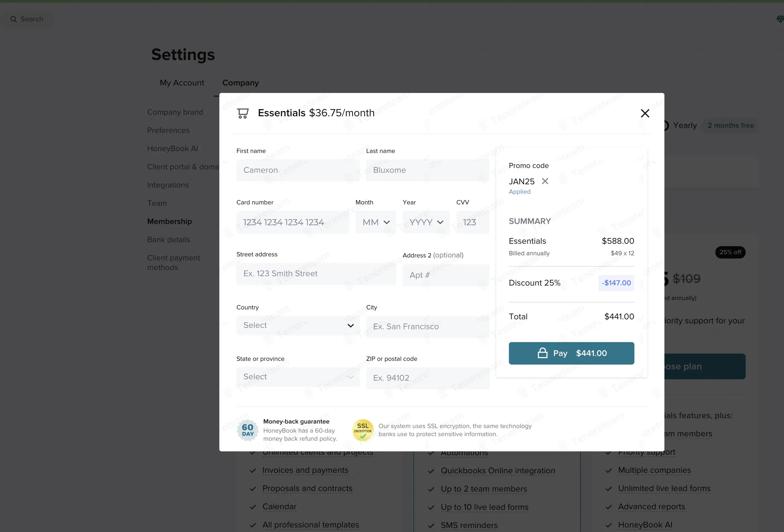The width and height of the screenshot is (784, 532).
Task: Open the Company tab
Action: (x=241, y=83)
